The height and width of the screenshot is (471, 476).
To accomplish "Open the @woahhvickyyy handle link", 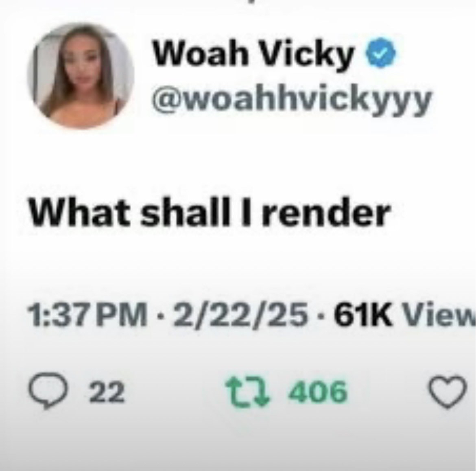I will tap(291, 100).
